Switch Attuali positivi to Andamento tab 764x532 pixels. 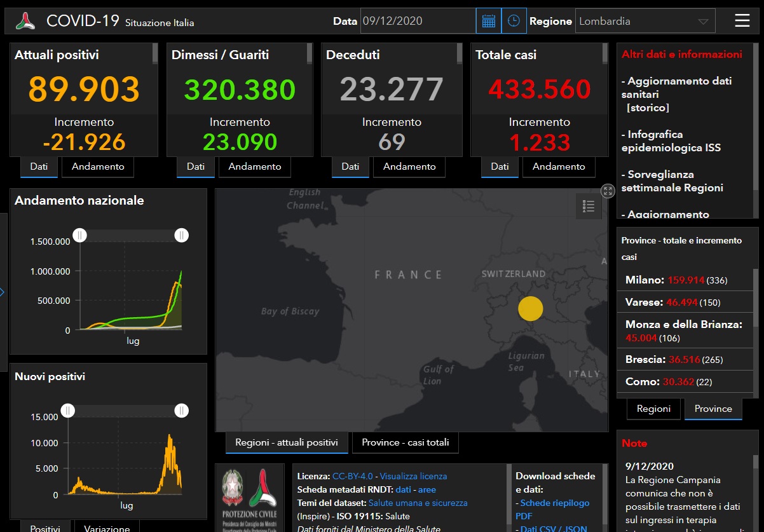click(x=98, y=167)
